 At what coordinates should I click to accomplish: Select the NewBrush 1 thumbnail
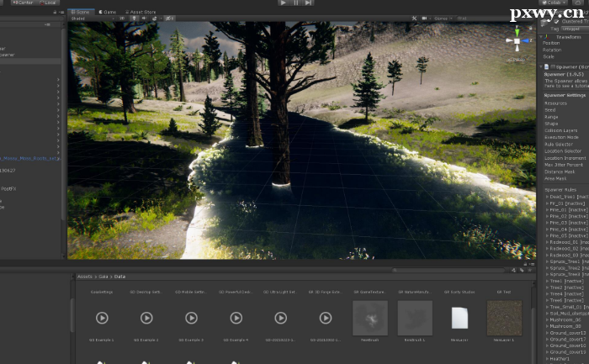[x=415, y=318]
